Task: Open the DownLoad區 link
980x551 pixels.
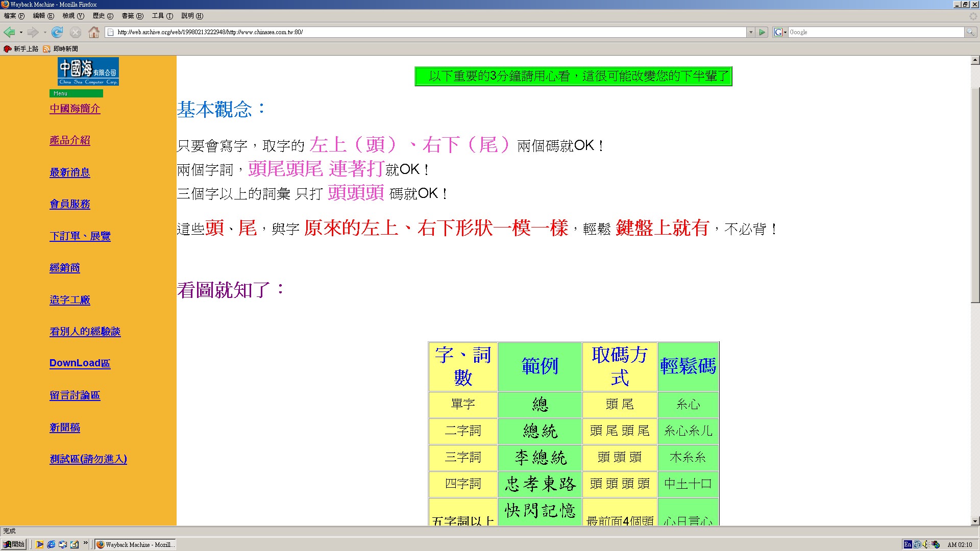Action: 80,363
